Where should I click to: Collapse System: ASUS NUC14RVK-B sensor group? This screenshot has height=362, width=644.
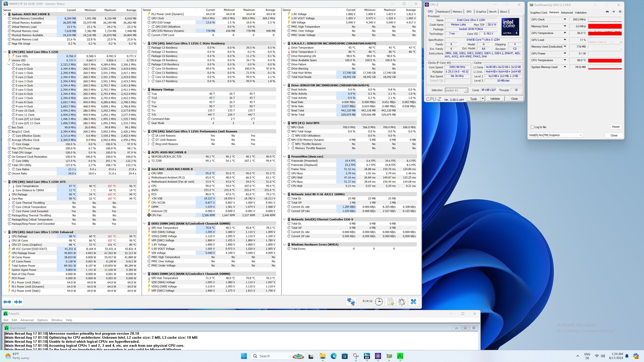[x=5, y=14]
